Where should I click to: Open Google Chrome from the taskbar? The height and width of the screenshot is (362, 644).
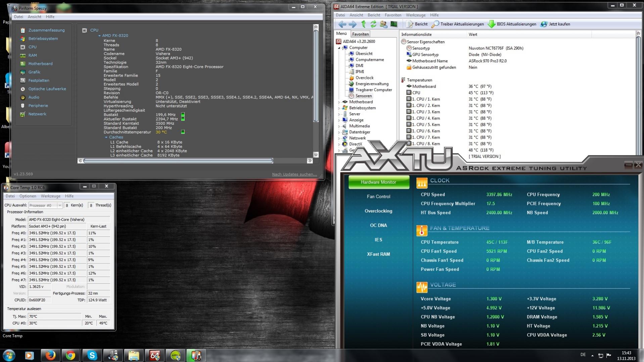(71, 355)
